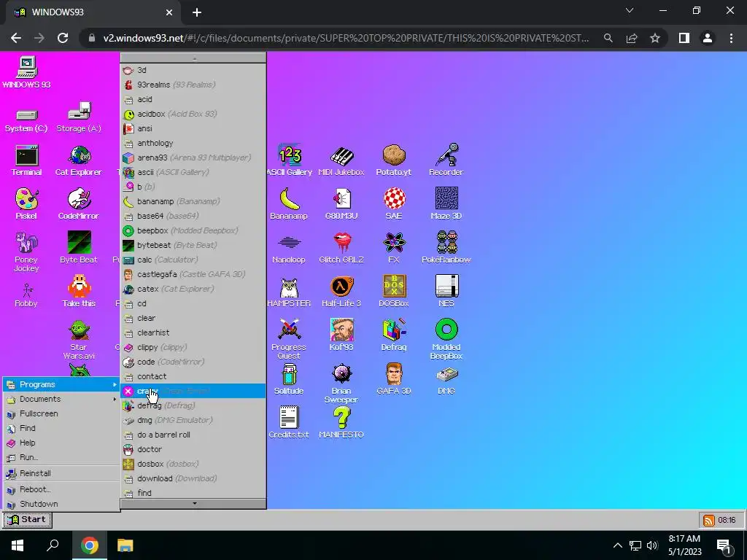Open the DOSBox desktop icon
747x560 pixels.
[x=394, y=292]
